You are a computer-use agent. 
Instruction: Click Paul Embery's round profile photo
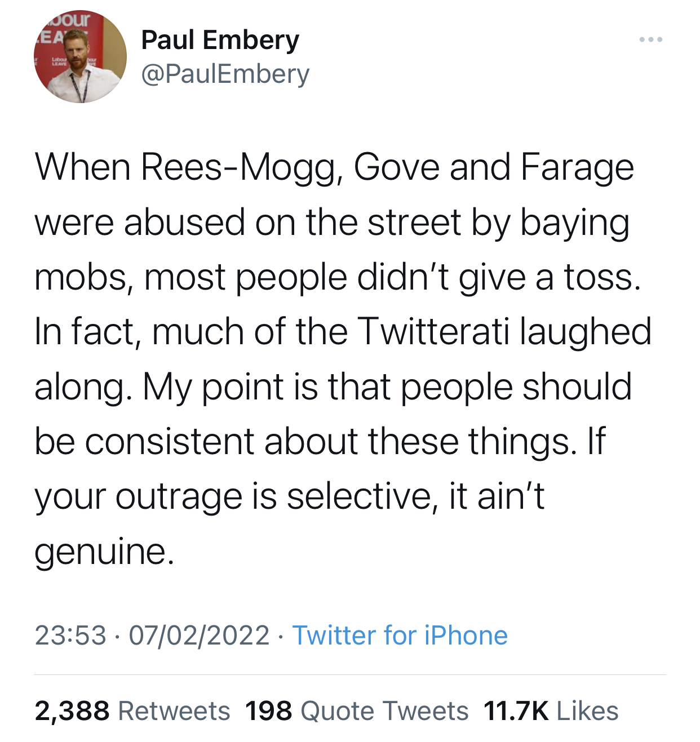tap(81, 57)
